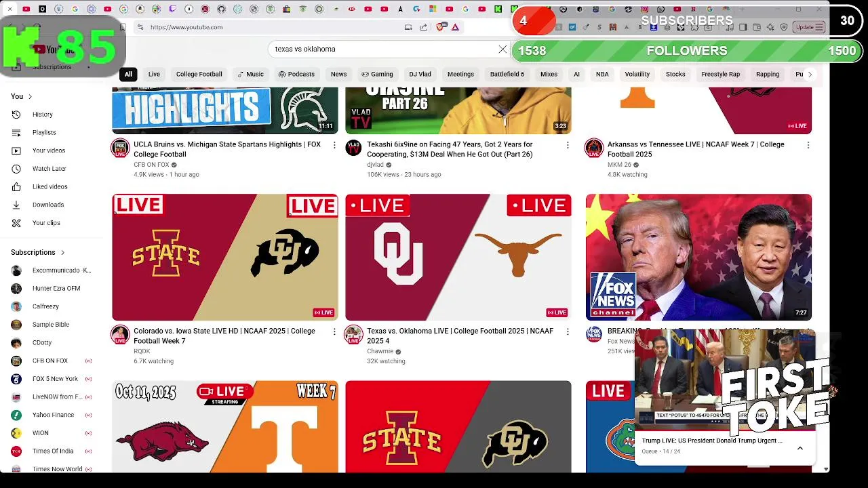Select the Live filter chip
Viewport: 868px width, 488px height.
154,75
